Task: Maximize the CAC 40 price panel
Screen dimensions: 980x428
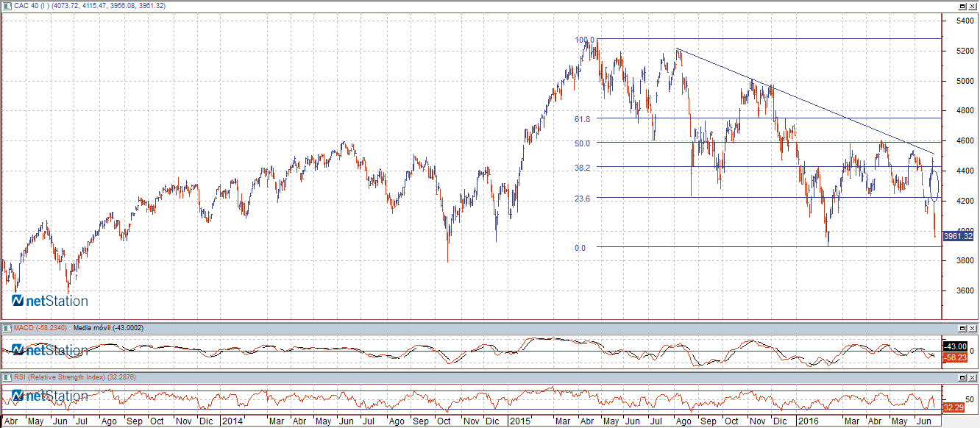Action: (962, 5)
